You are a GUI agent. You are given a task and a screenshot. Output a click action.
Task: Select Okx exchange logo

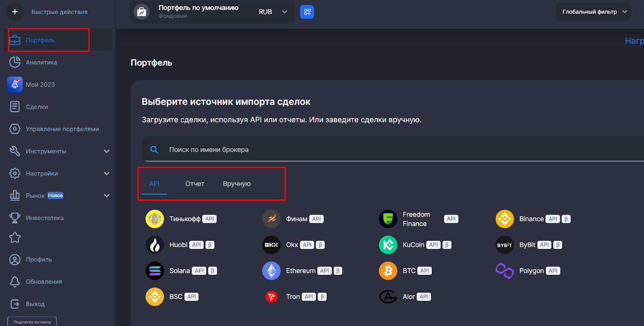[271, 245]
